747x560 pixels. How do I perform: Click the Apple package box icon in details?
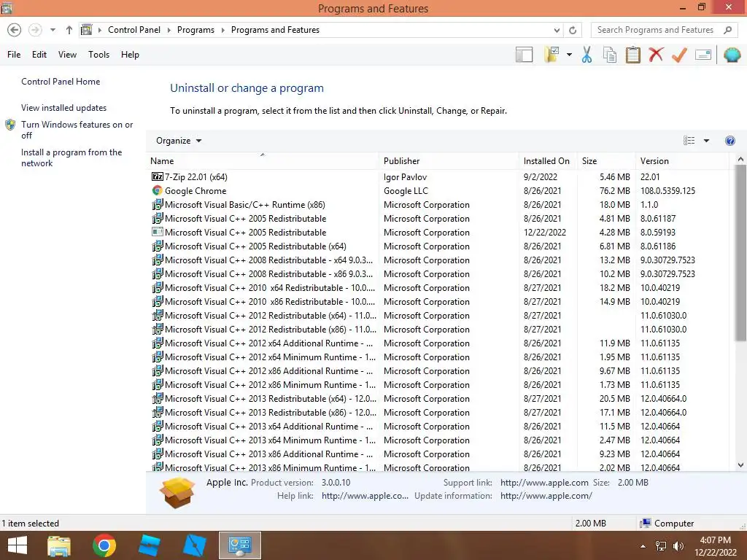177,492
